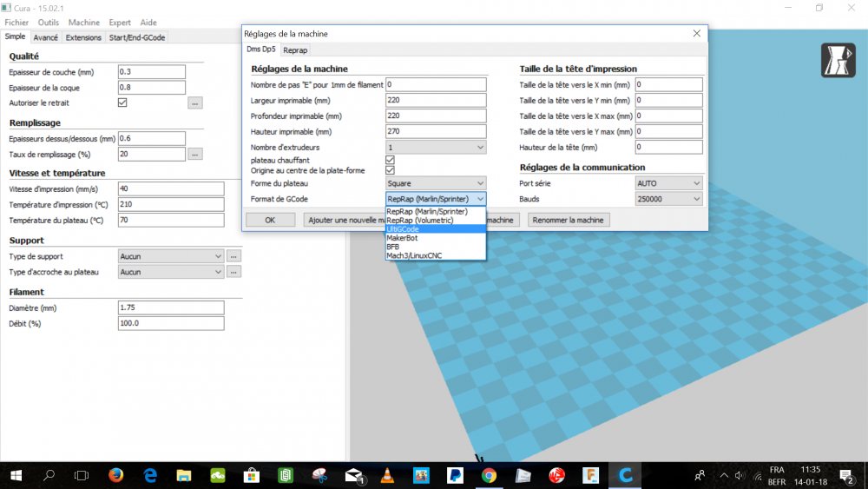Screen dimensions: 868x489
Task: Open extra options beside Taux de remplissage
Action: pyautogui.click(x=194, y=155)
